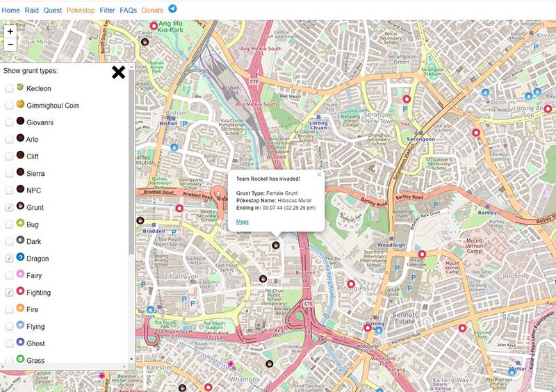
Task: Select grunt marker left of Braddell station
Action: point(140,220)
